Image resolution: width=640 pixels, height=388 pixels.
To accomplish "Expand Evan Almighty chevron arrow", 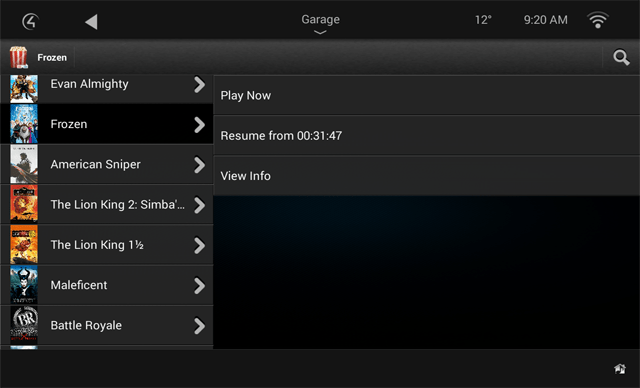I will pyautogui.click(x=199, y=84).
